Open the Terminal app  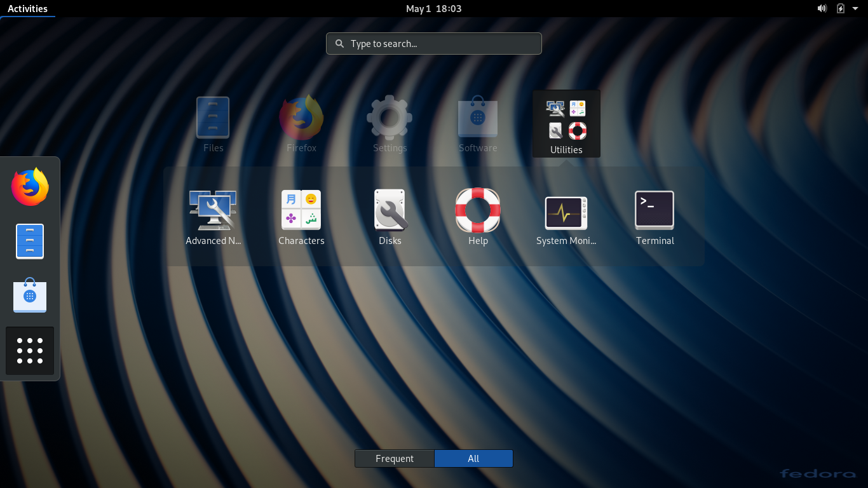654,217
